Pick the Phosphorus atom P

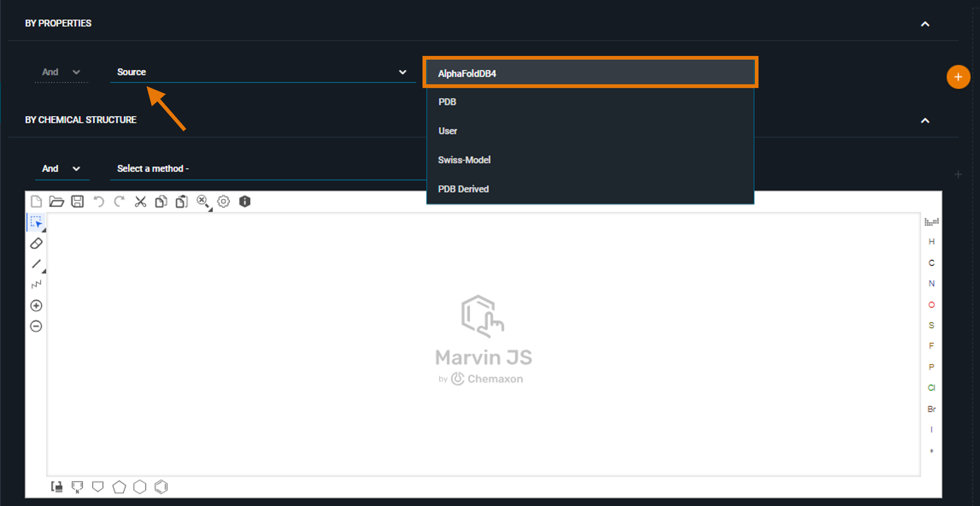click(x=931, y=367)
